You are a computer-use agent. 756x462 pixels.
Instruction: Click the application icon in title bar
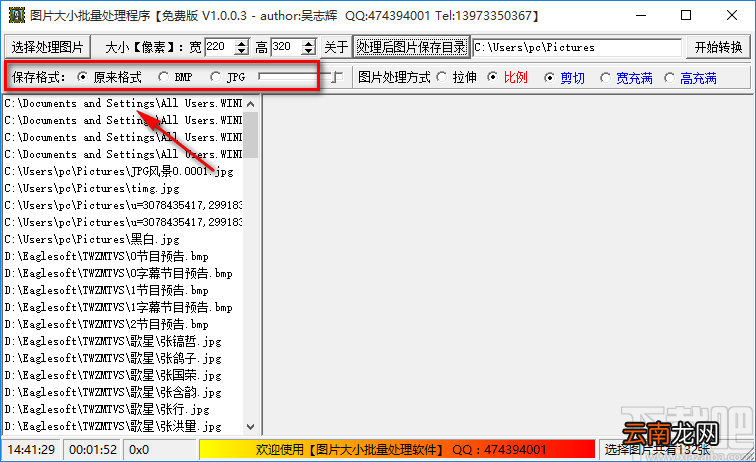point(16,15)
